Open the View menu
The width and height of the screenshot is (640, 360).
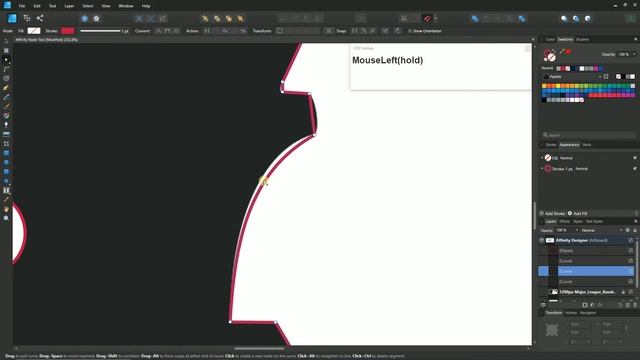coord(106,6)
